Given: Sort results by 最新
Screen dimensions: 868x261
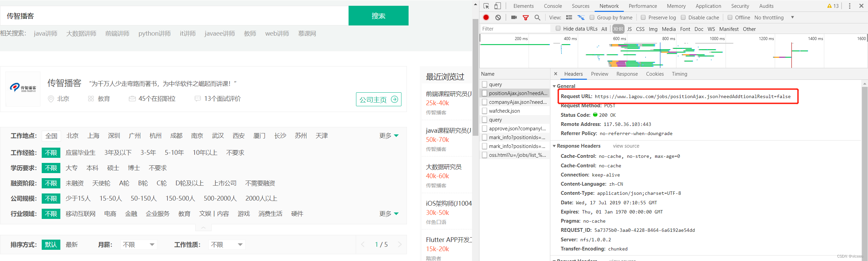Looking at the screenshot, I should 72,245.
